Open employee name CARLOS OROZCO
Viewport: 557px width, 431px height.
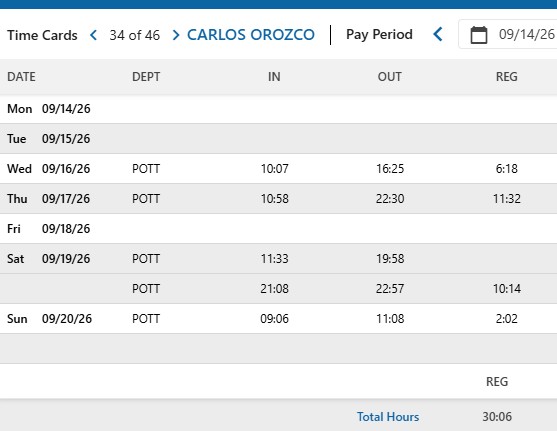click(251, 35)
